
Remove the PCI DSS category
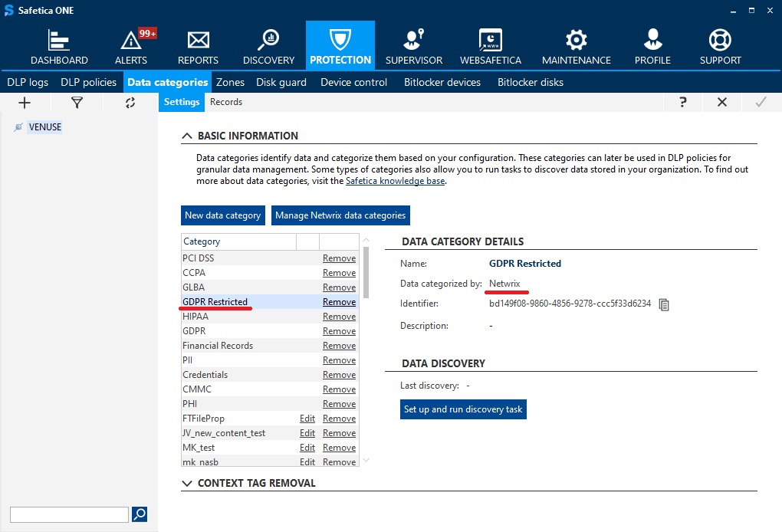[339, 258]
